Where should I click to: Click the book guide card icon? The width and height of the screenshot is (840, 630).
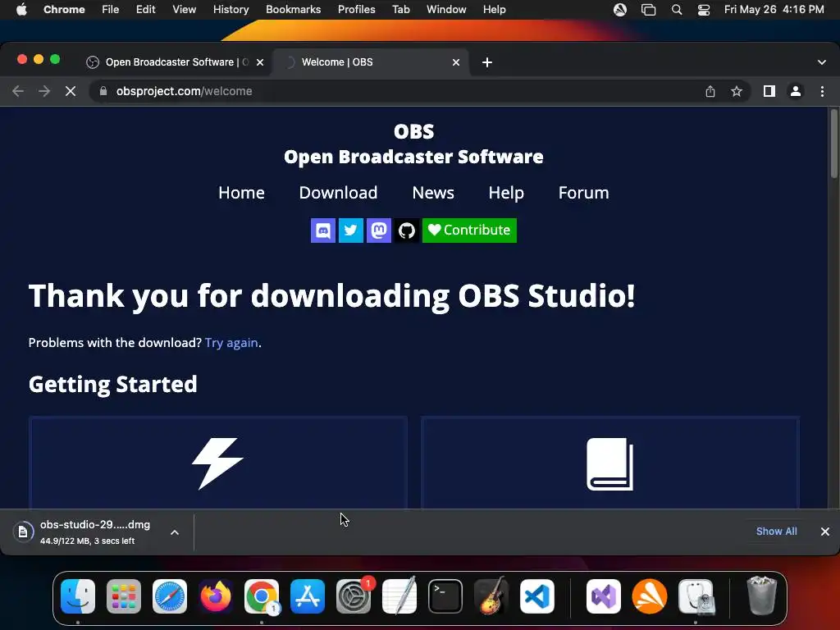click(x=609, y=464)
